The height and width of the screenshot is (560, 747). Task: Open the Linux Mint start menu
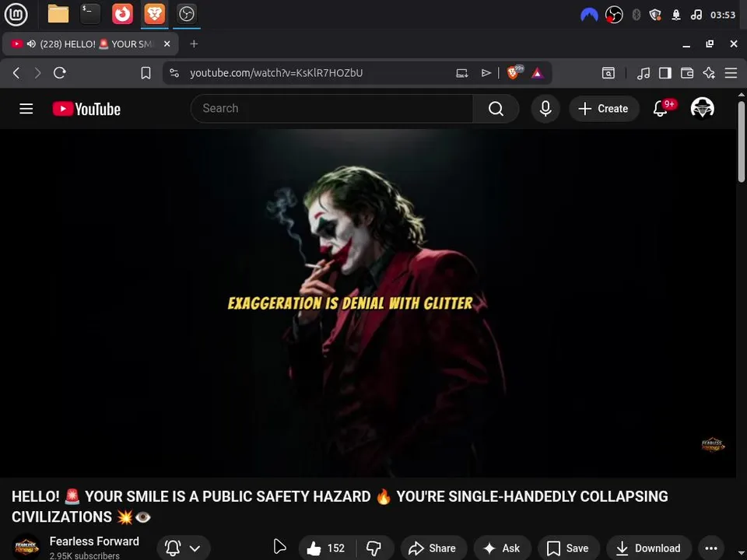(16, 14)
